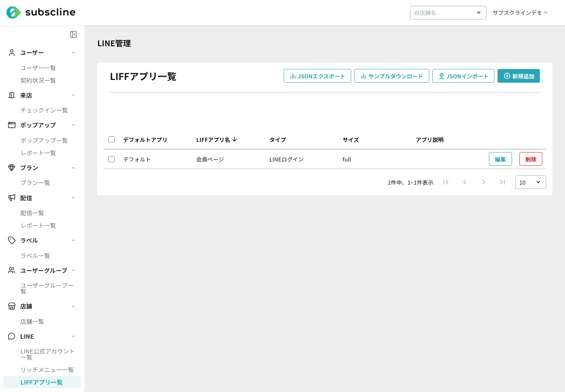Collapse the 来店 section chevron
The image size is (565, 392).
(x=73, y=95)
